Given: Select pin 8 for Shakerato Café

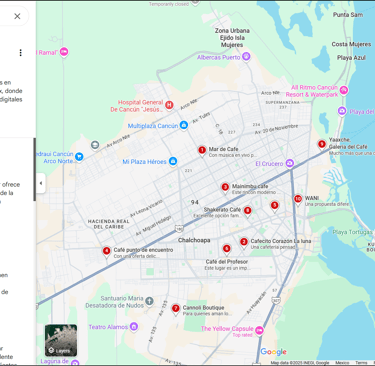Looking at the screenshot, I should pos(247,212).
